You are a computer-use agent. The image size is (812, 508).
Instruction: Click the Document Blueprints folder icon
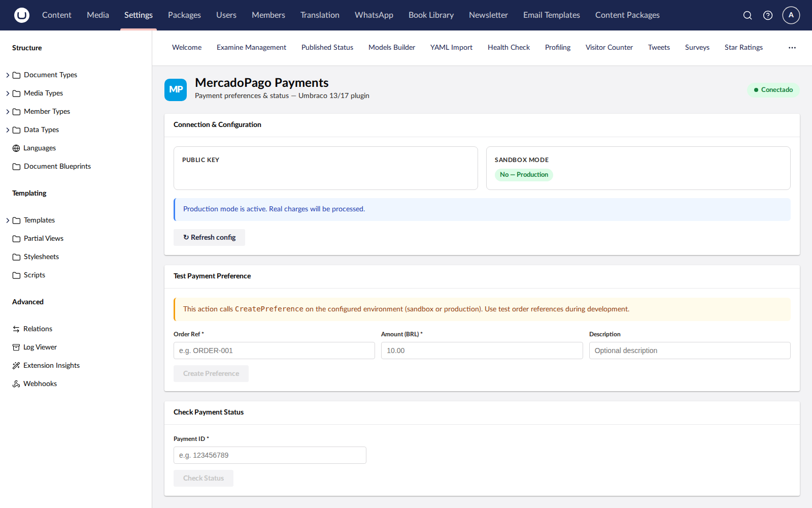(x=16, y=167)
